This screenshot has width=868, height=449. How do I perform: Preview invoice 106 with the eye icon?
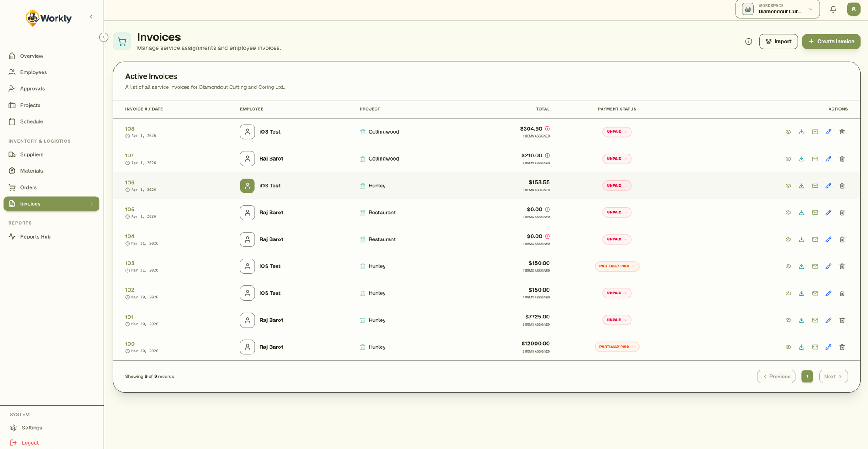[788, 186]
